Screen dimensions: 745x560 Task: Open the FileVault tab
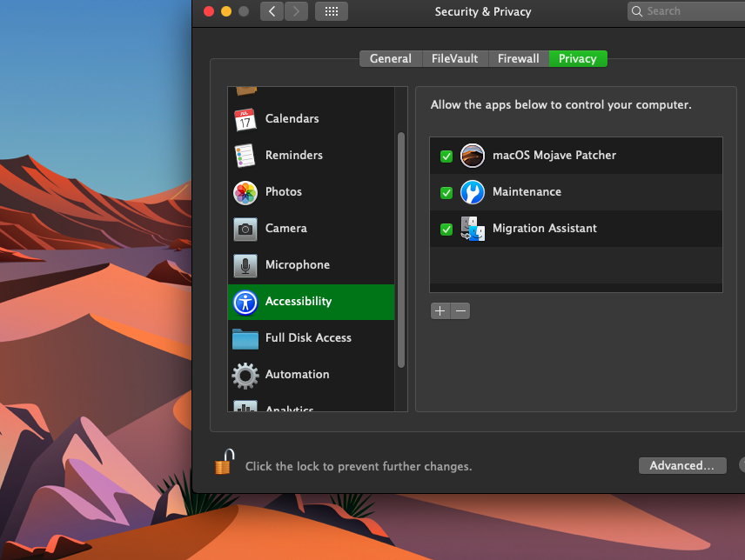[454, 59]
